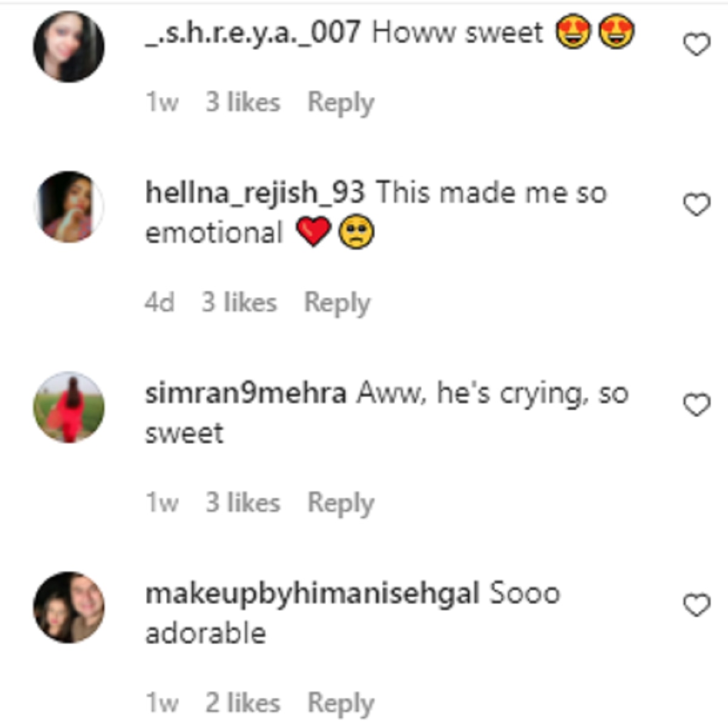Image resolution: width=728 pixels, height=721 pixels.
Task: Reply to makeupbyhimanisehgal's comment
Action: click(x=340, y=703)
